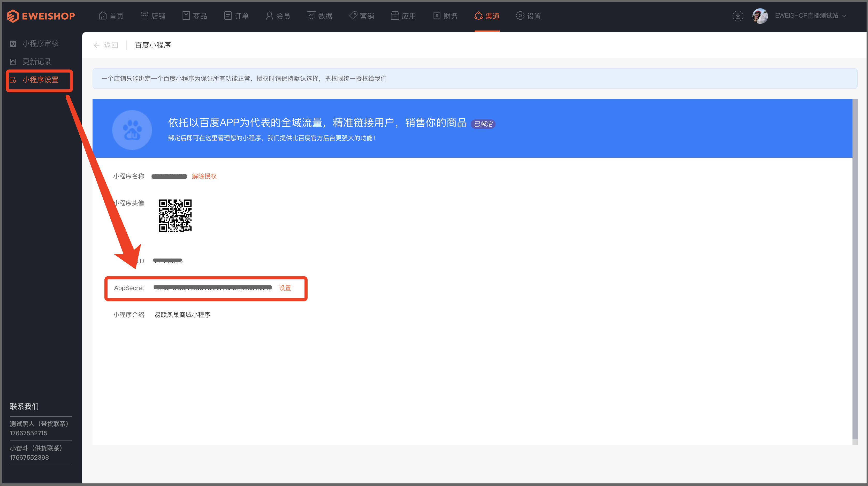Select 小程序设置 in the sidebar

pyautogui.click(x=40, y=80)
